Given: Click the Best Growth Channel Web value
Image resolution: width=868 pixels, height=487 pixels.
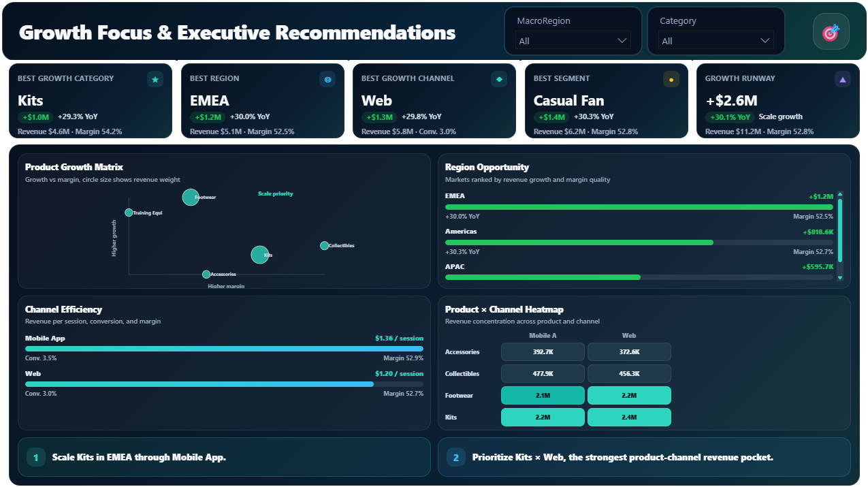Looking at the screenshot, I should point(376,101).
